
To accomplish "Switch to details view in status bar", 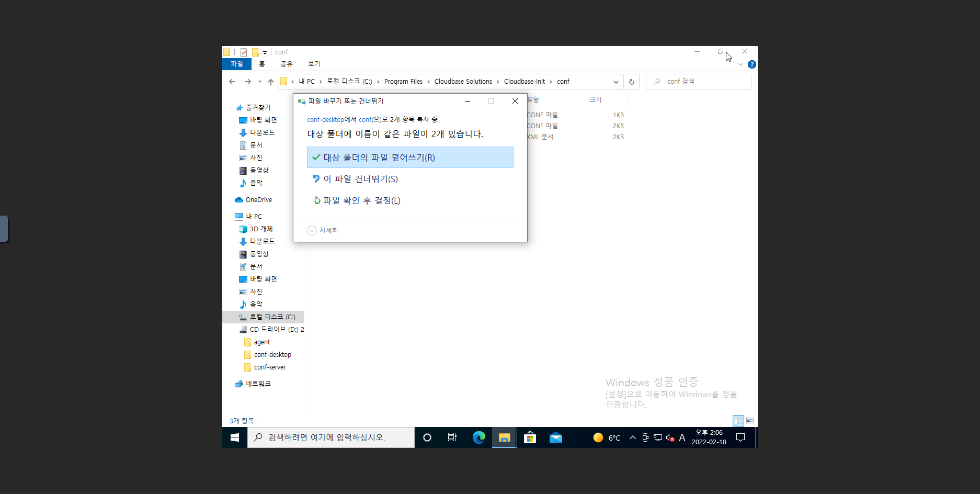I will pyautogui.click(x=738, y=421).
